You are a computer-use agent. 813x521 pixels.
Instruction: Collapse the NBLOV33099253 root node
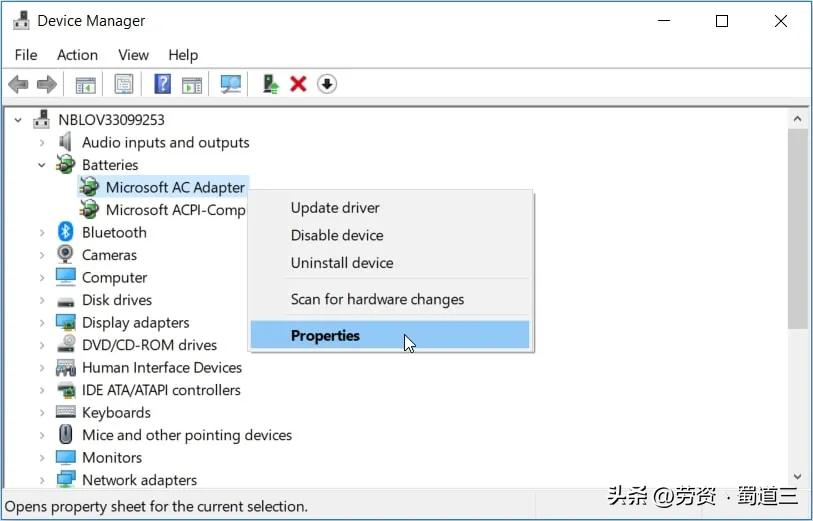[x=18, y=120]
